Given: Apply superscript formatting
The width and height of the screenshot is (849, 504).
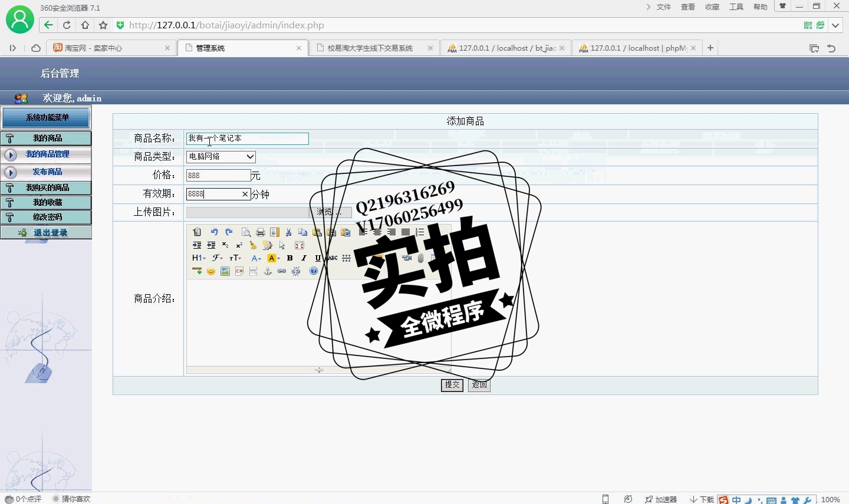Looking at the screenshot, I should click(239, 245).
